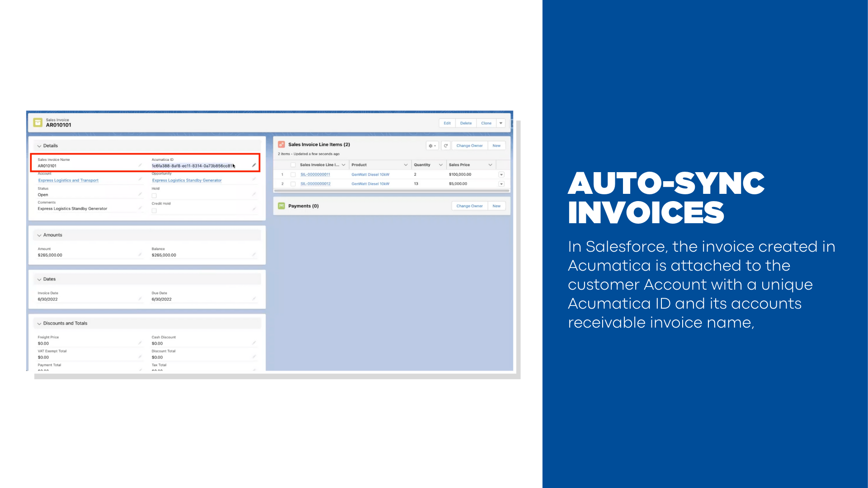
Task: Open the Quantity column menu
Action: tap(441, 165)
